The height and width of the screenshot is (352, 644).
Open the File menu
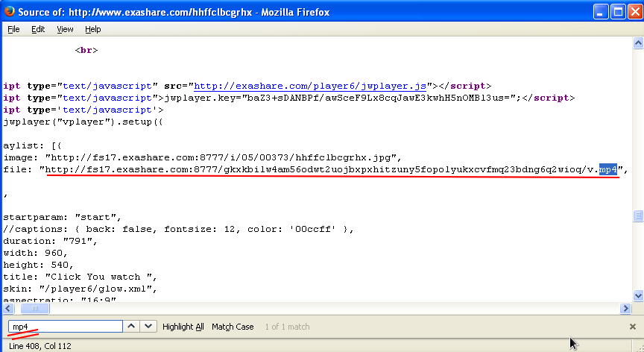pyautogui.click(x=13, y=29)
